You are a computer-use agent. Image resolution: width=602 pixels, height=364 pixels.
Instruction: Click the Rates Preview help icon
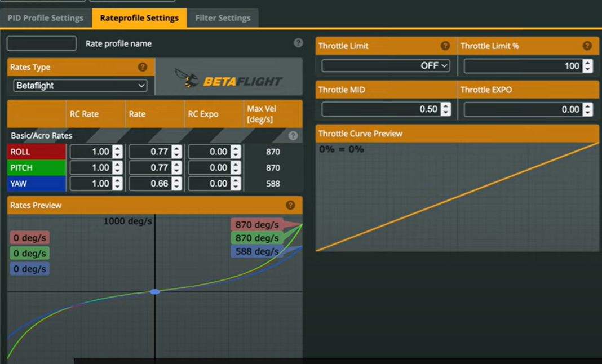[x=290, y=205]
